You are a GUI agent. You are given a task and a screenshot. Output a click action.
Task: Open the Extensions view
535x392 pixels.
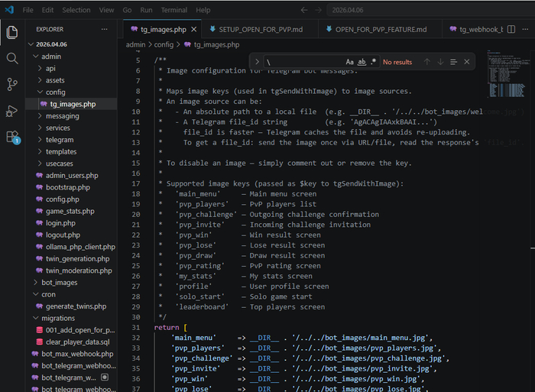pos(11,137)
